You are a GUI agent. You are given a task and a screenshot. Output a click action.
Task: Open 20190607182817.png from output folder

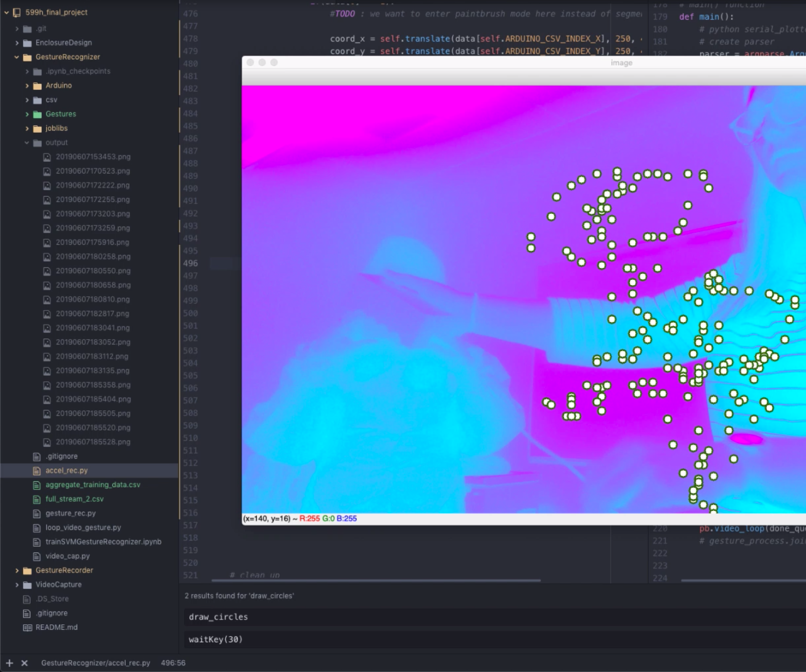pos(93,314)
